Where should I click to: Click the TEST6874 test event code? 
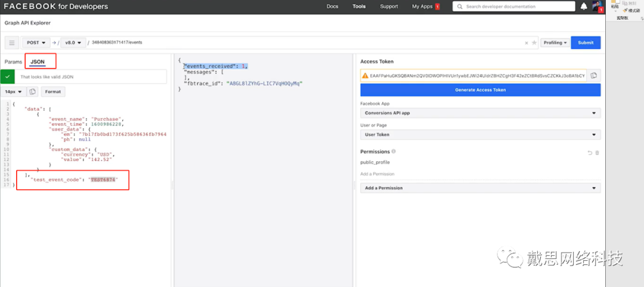pyautogui.click(x=103, y=180)
